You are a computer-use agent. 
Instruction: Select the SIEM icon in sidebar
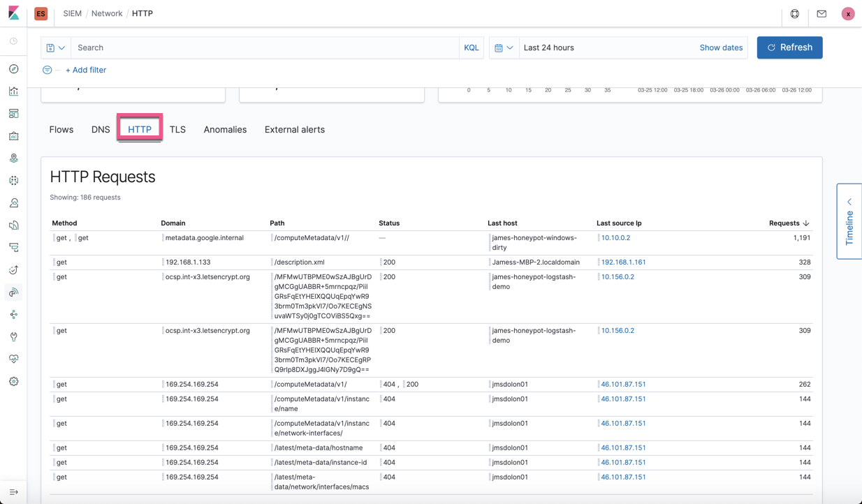click(13, 292)
